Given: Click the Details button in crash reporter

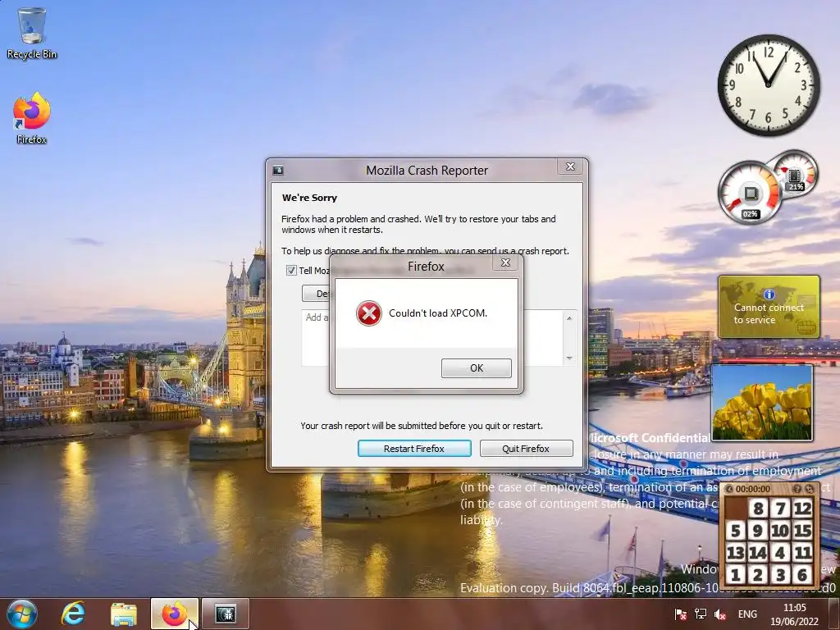Looking at the screenshot, I should click(x=316, y=294).
